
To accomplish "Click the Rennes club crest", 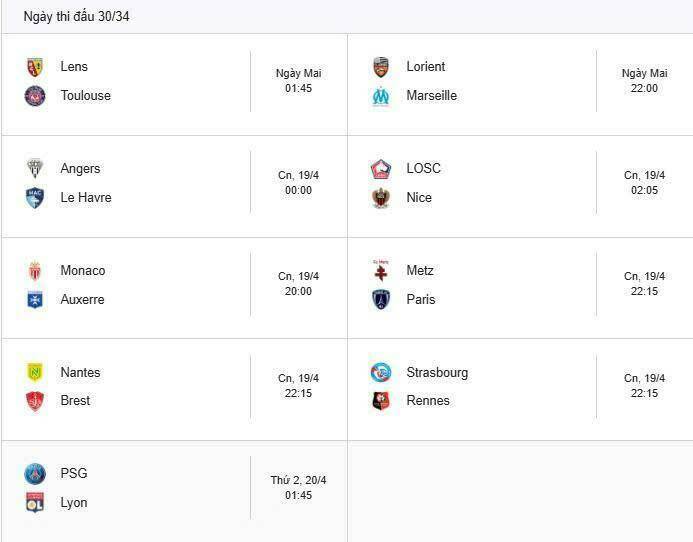I will [x=381, y=401].
